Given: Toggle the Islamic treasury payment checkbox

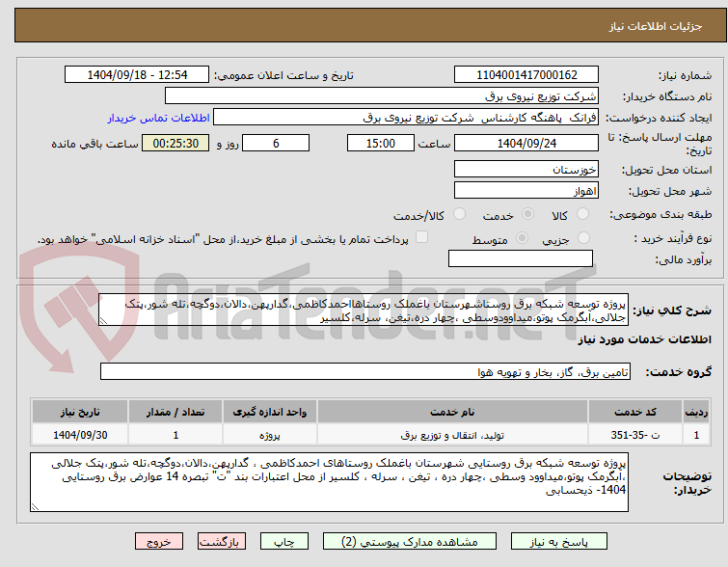Looking at the screenshot, I should 421,237.
